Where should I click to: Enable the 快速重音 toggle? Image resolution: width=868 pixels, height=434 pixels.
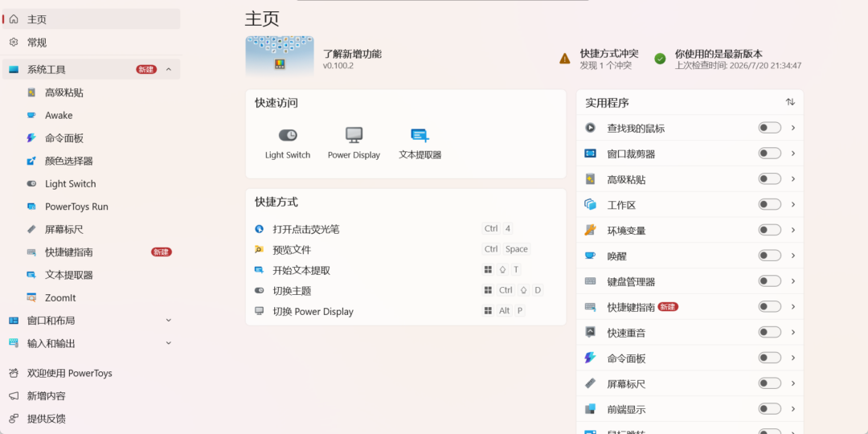769,332
